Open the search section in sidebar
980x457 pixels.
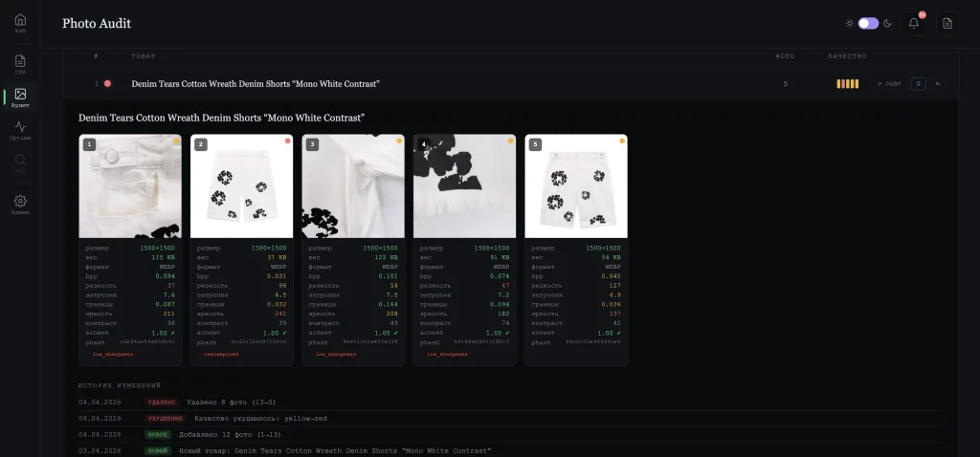coord(20,163)
